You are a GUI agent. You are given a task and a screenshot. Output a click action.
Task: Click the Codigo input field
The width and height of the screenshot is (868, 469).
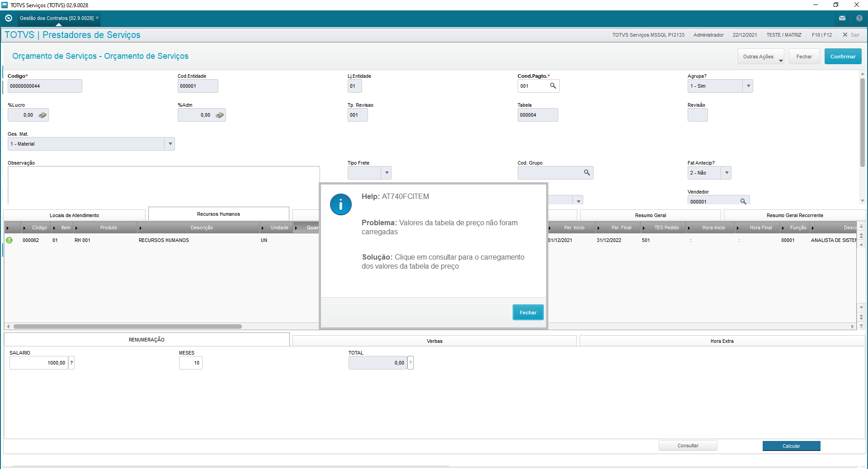point(45,86)
